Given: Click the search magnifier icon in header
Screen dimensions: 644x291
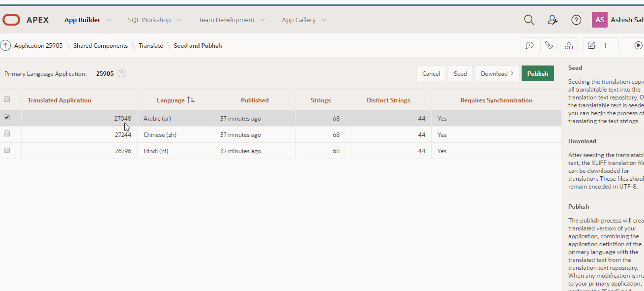Looking at the screenshot, I should (x=529, y=20).
